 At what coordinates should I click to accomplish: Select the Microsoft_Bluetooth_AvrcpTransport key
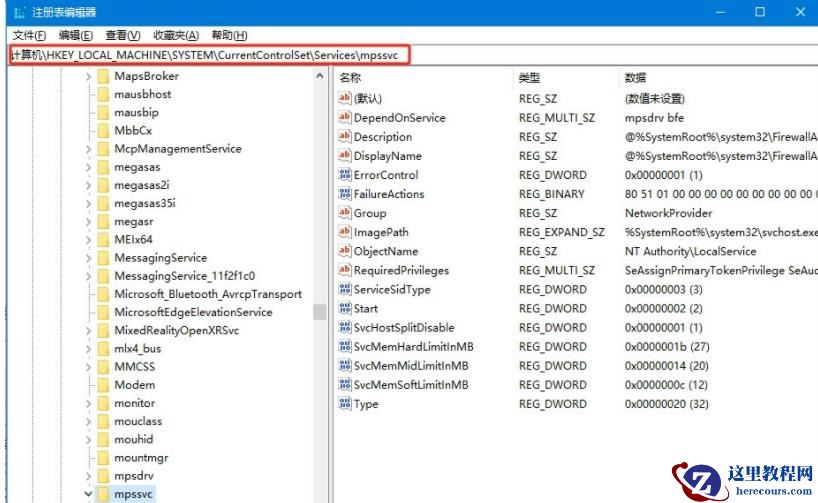click(208, 294)
